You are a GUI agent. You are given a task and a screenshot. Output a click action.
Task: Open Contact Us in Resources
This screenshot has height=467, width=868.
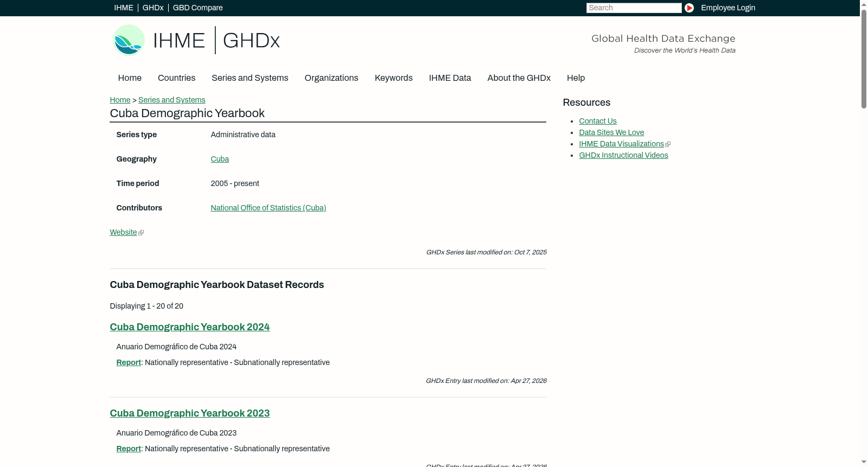coord(597,121)
